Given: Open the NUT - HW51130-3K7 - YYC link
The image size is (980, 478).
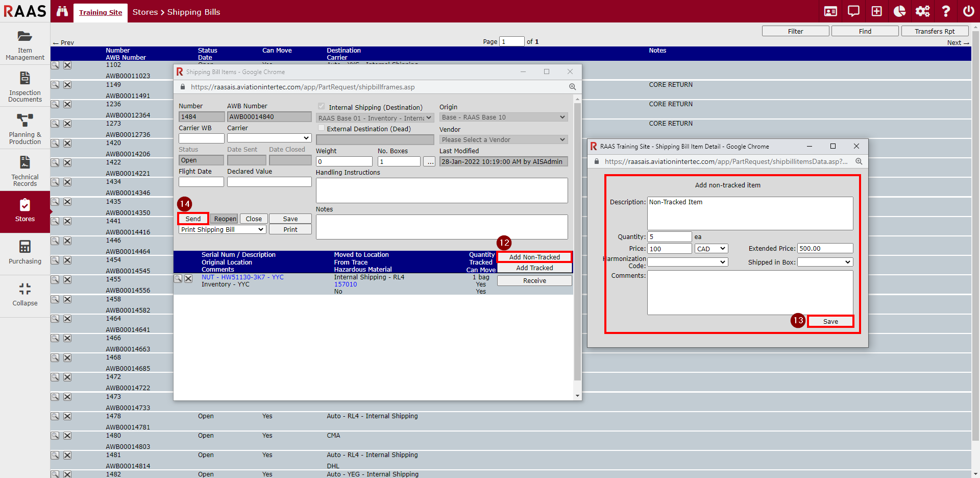Looking at the screenshot, I should (242, 277).
